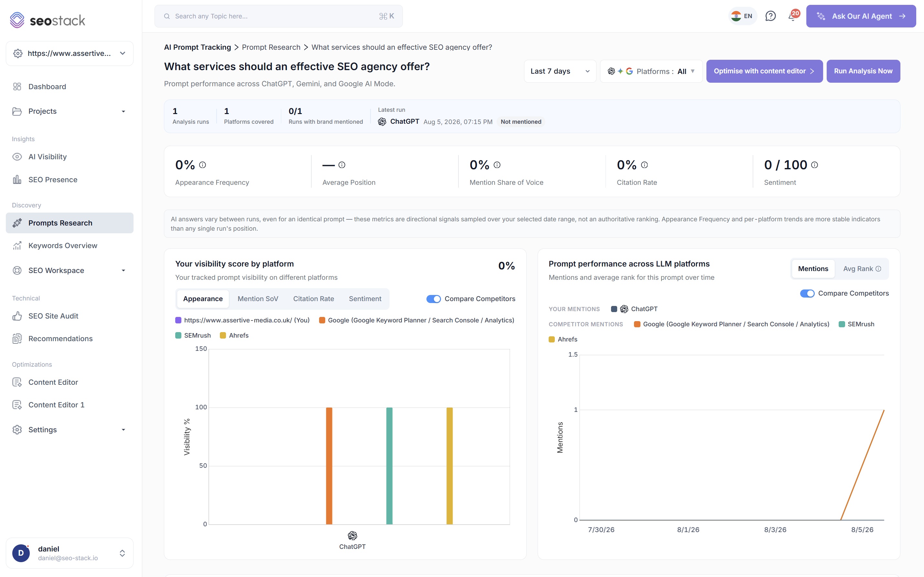Toggle Compare Competitors in visibility score card
The width and height of the screenshot is (924, 577).
(x=433, y=299)
